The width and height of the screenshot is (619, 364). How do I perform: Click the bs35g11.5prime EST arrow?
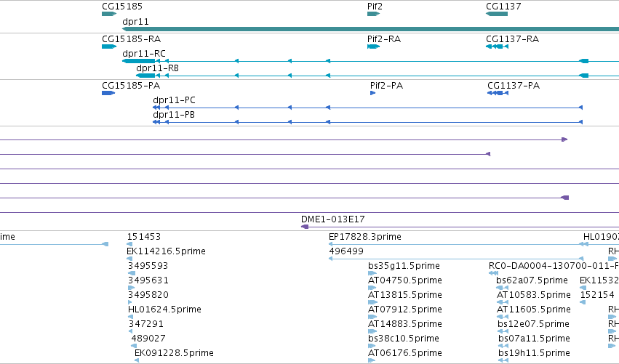372,273
